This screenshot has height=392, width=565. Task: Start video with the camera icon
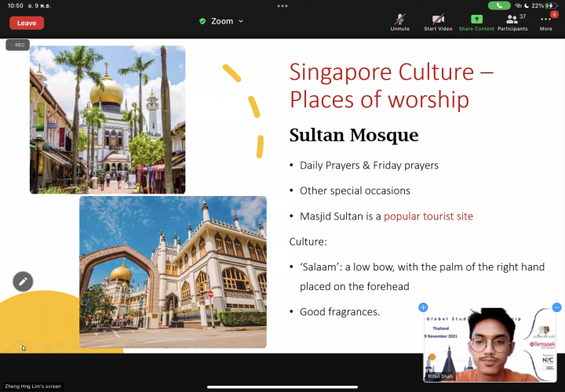coord(438,22)
